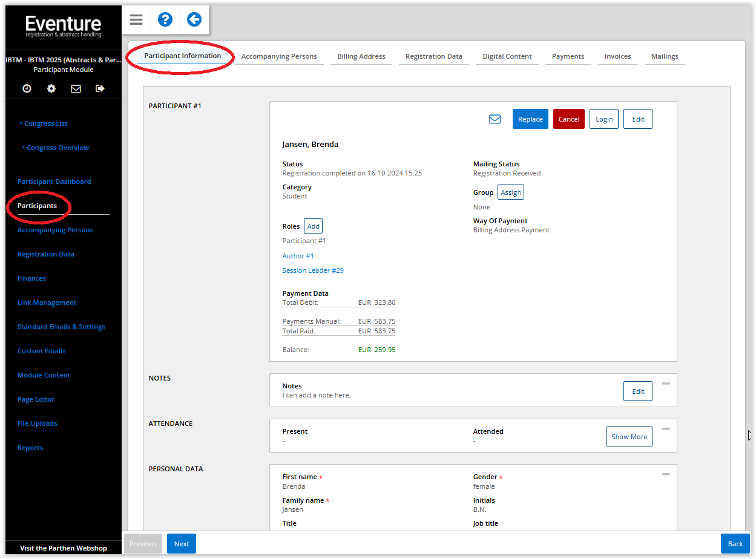Click Edit button in participant card
The width and height of the screenshot is (756, 559).
coord(638,119)
